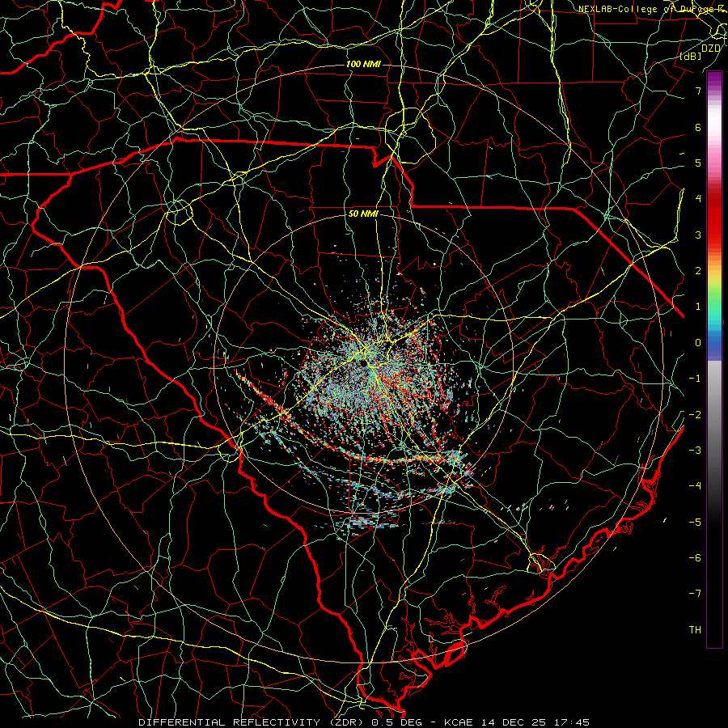Click the "6" value on the color scale
The height and width of the screenshot is (728, 728).
698,127
